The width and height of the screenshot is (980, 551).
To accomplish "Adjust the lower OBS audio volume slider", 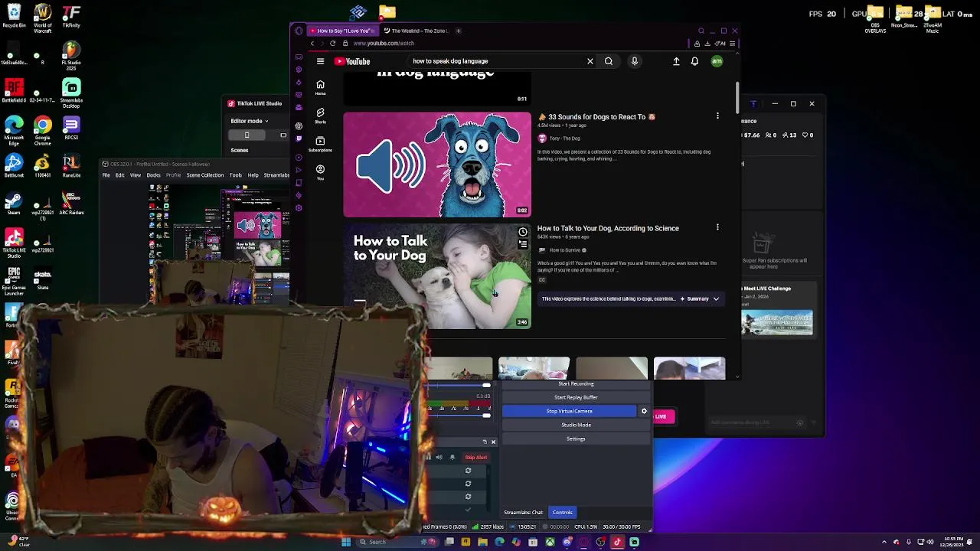I will pyautogui.click(x=486, y=415).
